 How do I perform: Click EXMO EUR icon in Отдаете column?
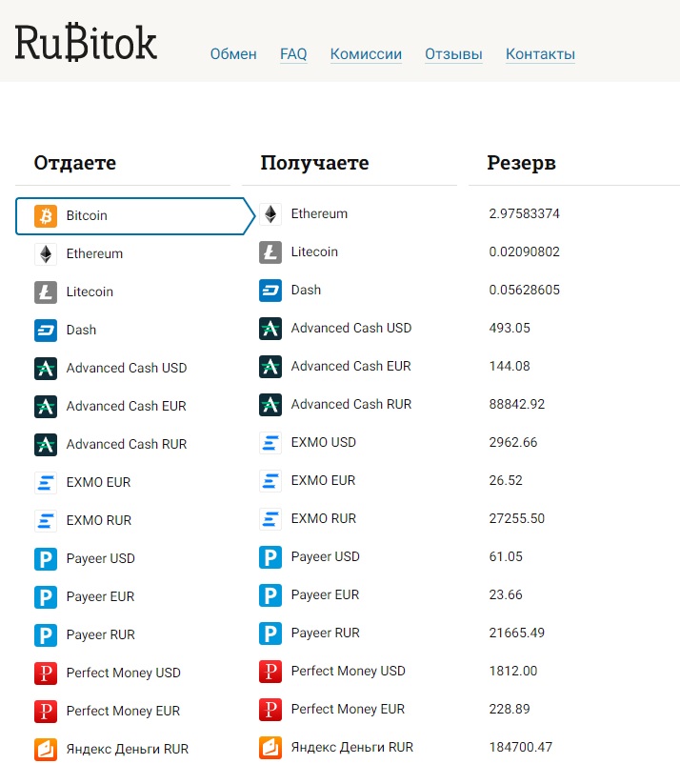point(46,483)
